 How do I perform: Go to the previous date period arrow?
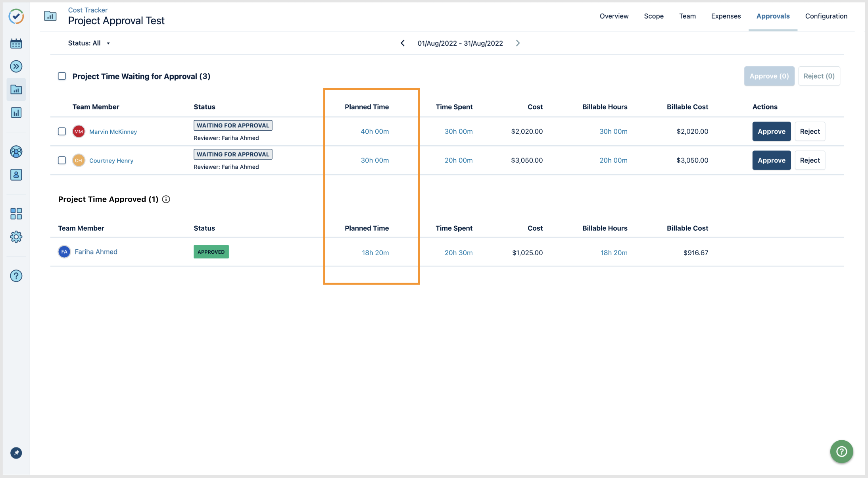pos(403,43)
